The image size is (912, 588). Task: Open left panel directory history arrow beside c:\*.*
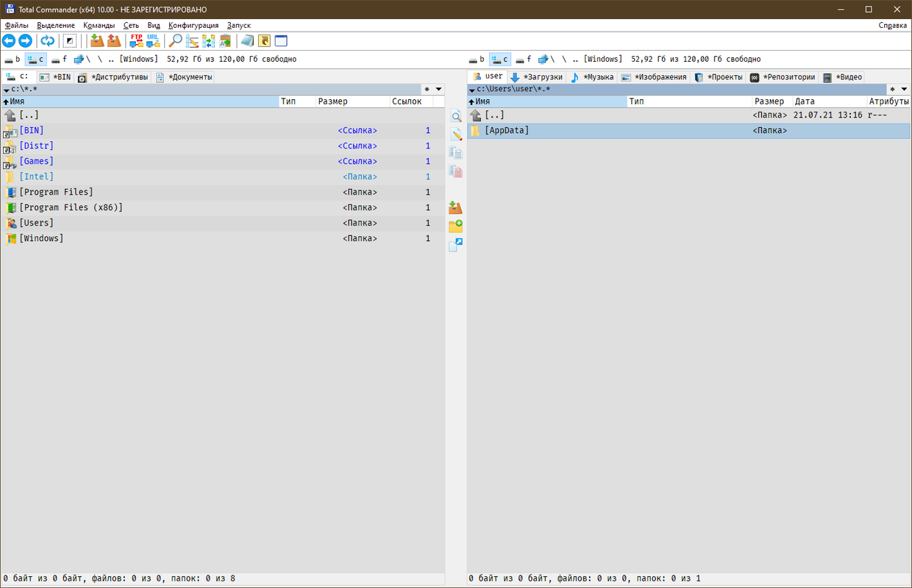7,90
